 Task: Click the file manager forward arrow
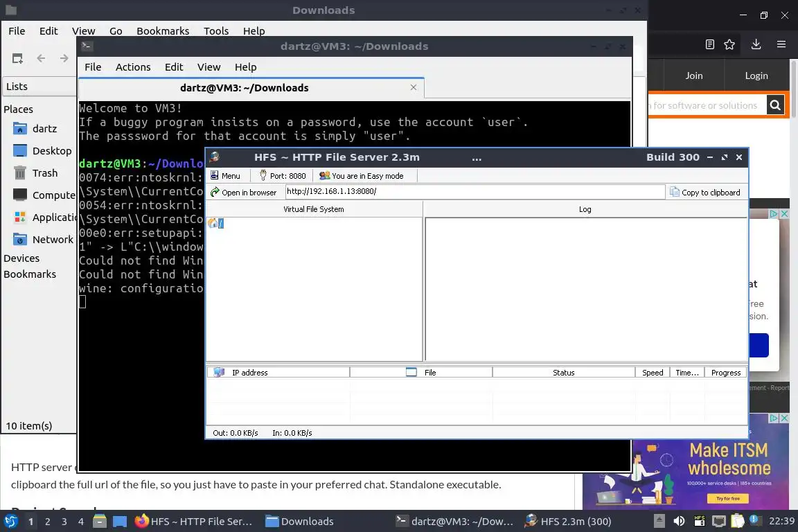(64, 58)
